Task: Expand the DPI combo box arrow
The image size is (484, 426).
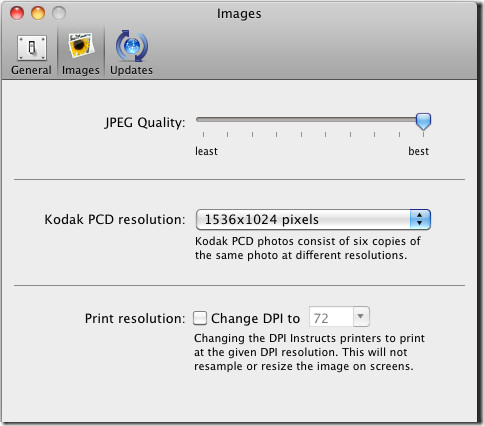Action: point(361,316)
